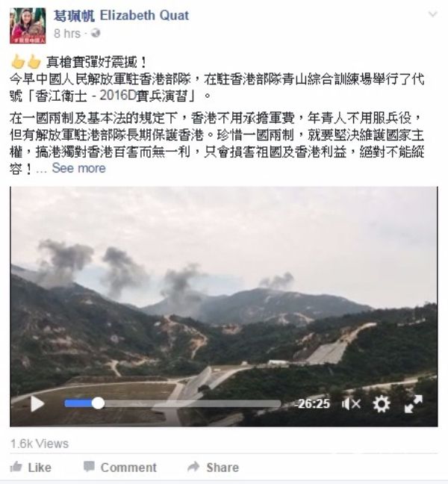The image size is (448, 484).
Task: Unmute the video sound
Action: (x=351, y=404)
